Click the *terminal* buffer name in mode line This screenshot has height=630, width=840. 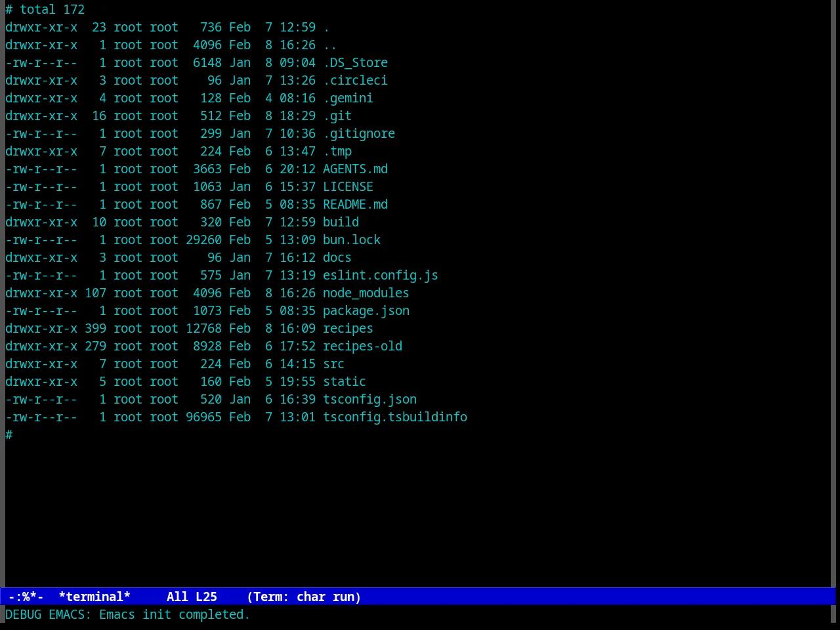pyautogui.click(x=94, y=597)
